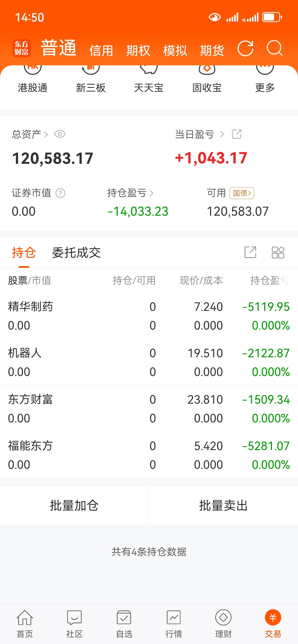Go to 理财 in bottom bar
The height and width of the screenshot is (644, 298).
point(223,624)
